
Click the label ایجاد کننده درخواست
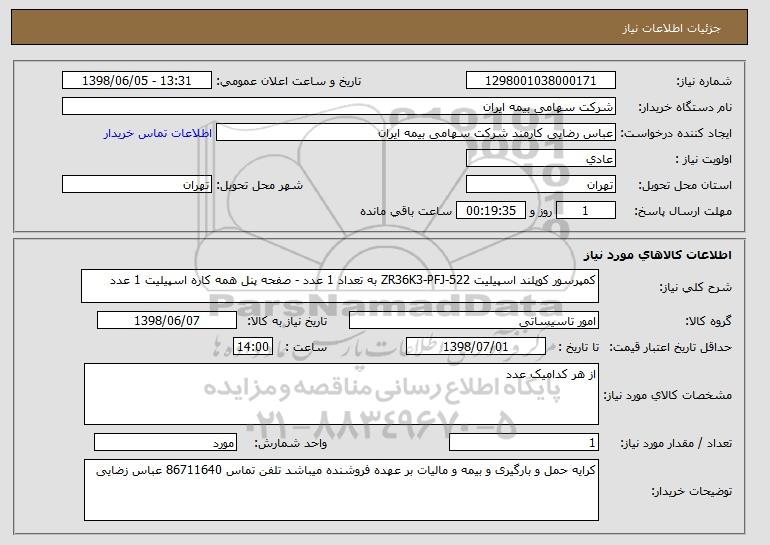tap(676, 134)
